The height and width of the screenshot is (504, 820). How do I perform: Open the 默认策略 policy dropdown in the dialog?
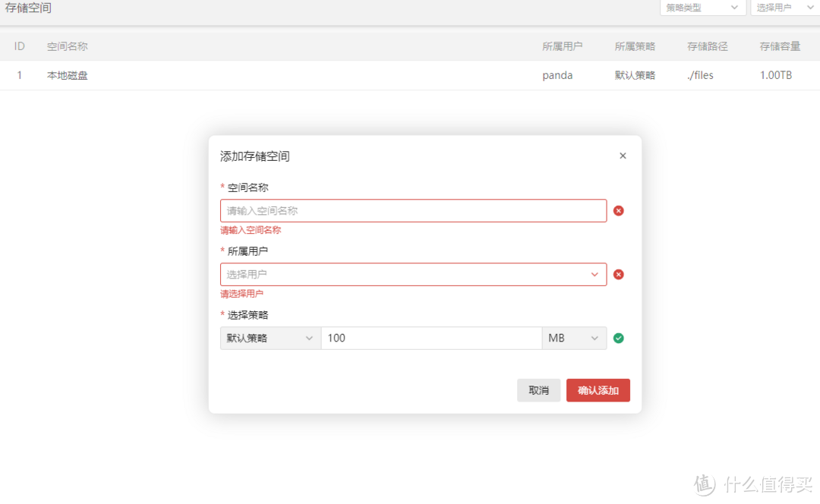(x=270, y=338)
